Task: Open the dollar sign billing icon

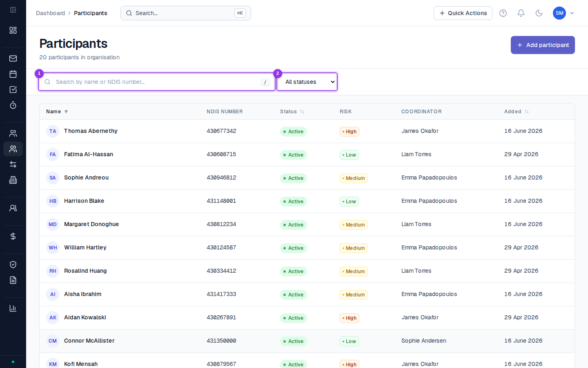Action: (13, 236)
